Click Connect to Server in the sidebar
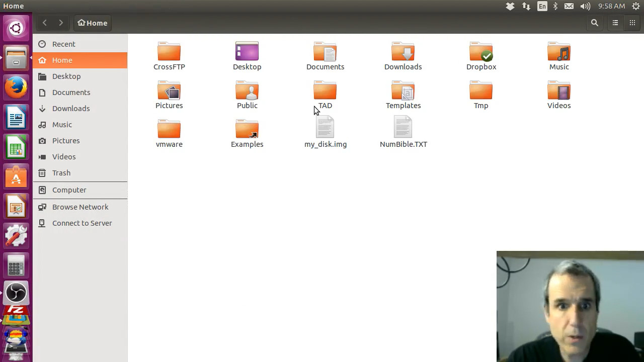The image size is (644, 362). 80,223
